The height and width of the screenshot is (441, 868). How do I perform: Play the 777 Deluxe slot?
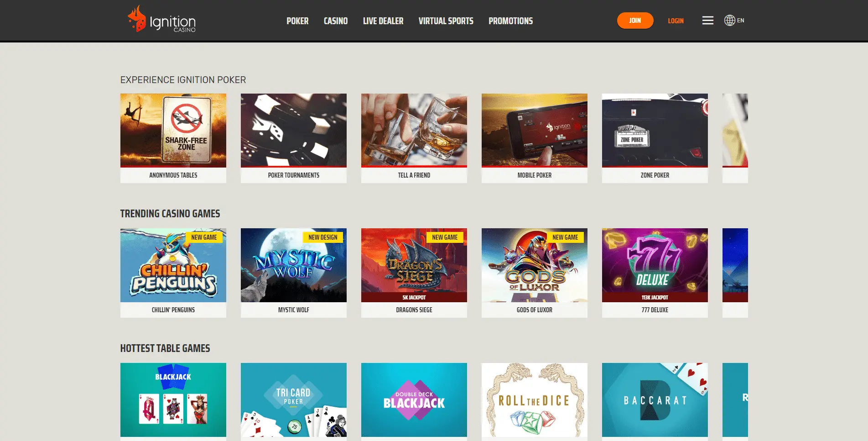click(x=655, y=273)
